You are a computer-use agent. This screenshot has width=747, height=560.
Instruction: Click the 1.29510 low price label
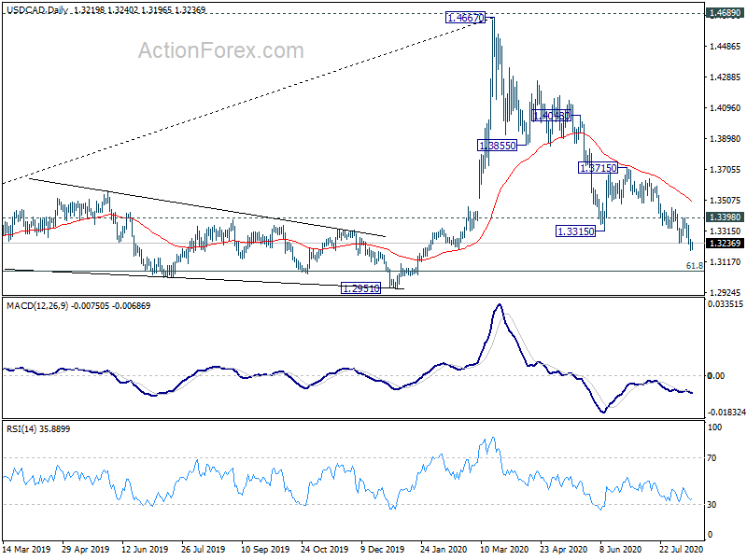click(x=361, y=288)
